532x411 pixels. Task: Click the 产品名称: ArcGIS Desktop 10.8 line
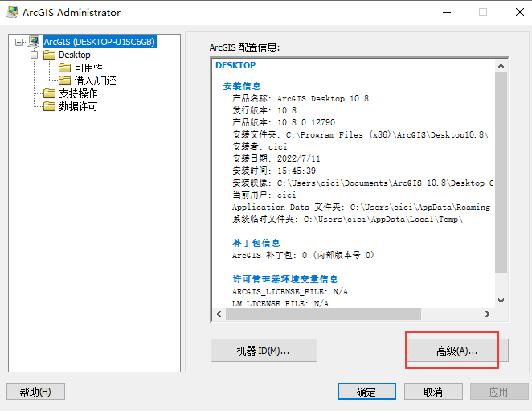(301, 98)
